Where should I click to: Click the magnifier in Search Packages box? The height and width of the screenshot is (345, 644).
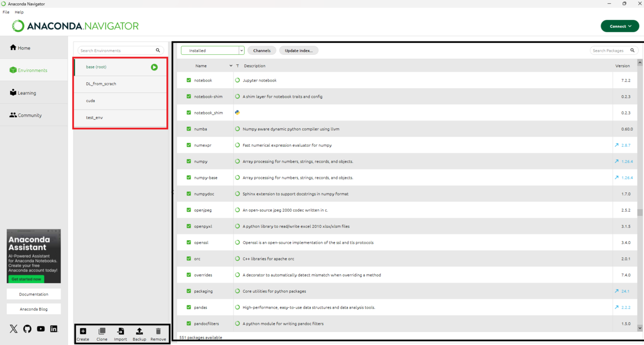click(632, 51)
